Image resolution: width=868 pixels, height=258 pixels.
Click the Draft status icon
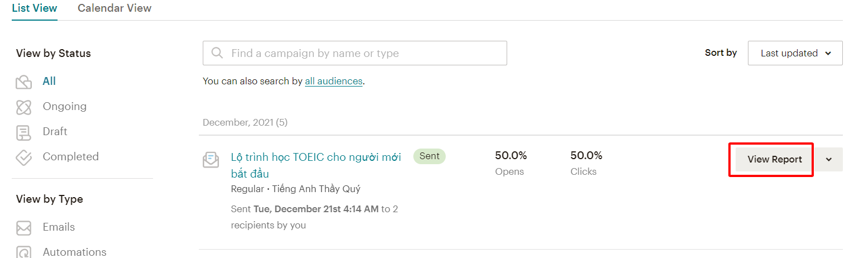click(x=23, y=132)
